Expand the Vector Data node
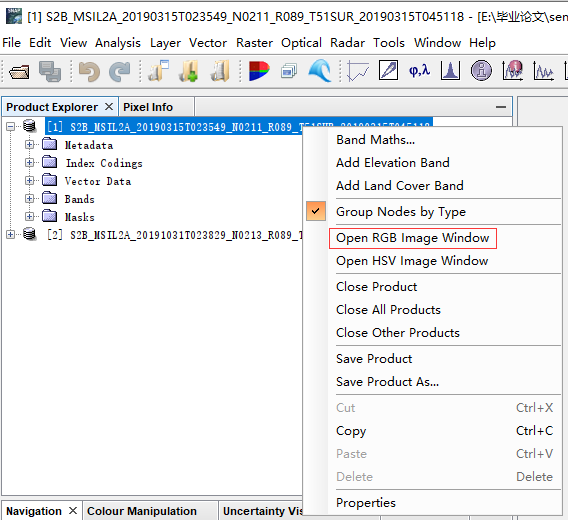This screenshot has width=568, height=520. (x=30, y=180)
